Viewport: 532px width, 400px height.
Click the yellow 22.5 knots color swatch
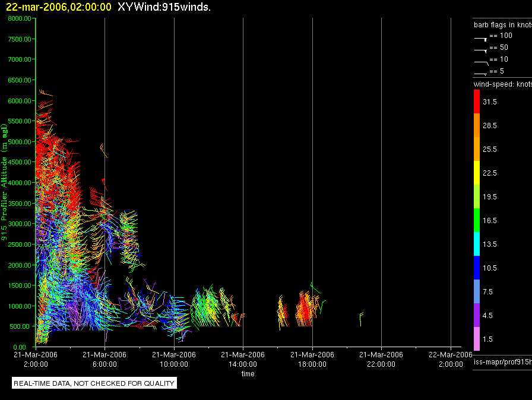point(477,173)
